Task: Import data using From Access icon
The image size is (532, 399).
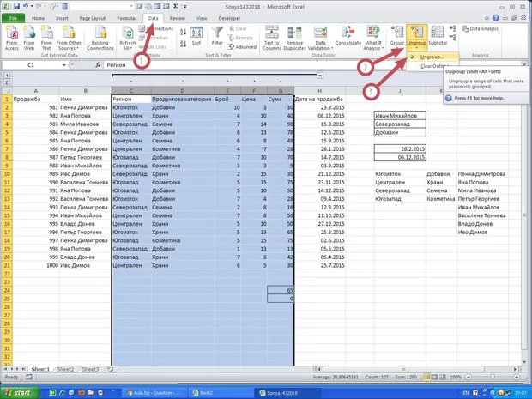Action: pyautogui.click(x=14, y=39)
